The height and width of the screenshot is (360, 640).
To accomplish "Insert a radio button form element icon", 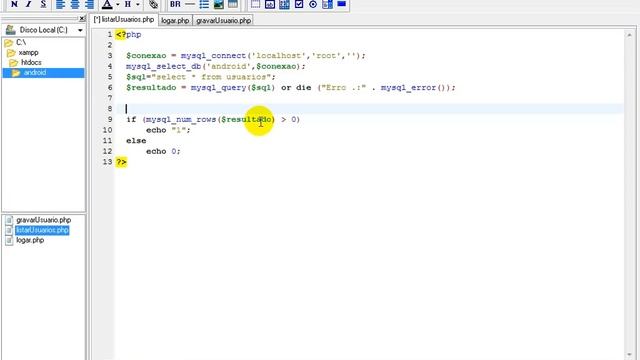I will coord(313,4).
